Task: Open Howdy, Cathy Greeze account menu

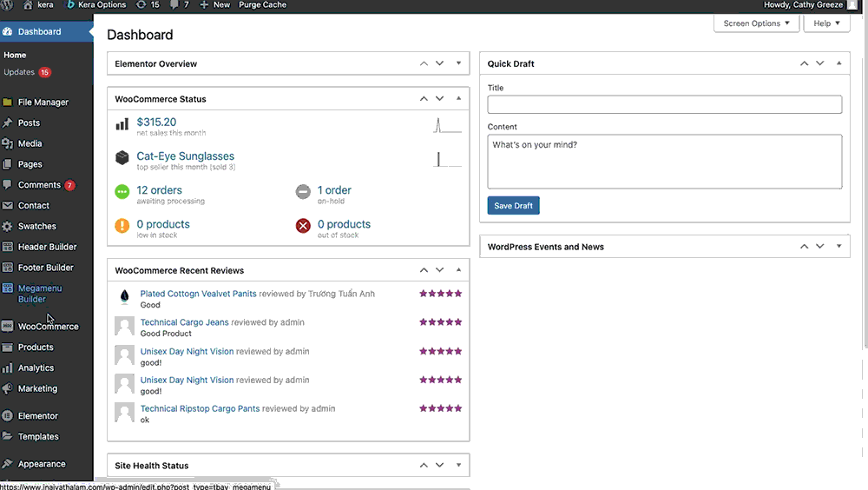Action: [811, 5]
